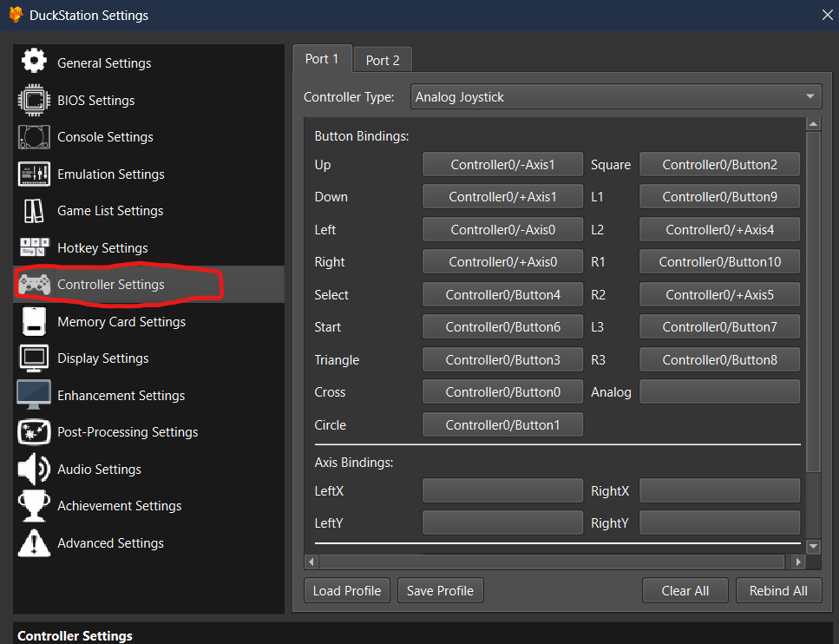
Task: Change the Right button binding
Action: [502, 262]
